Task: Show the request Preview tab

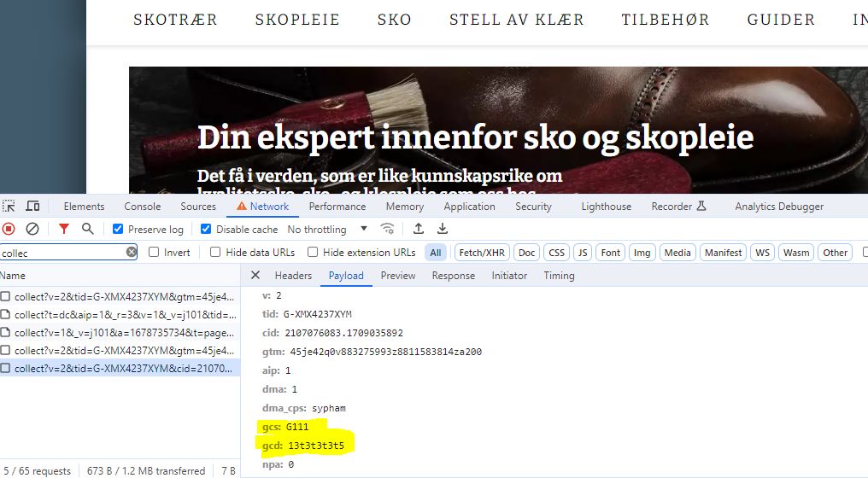Action: click(x=398, y=276)
